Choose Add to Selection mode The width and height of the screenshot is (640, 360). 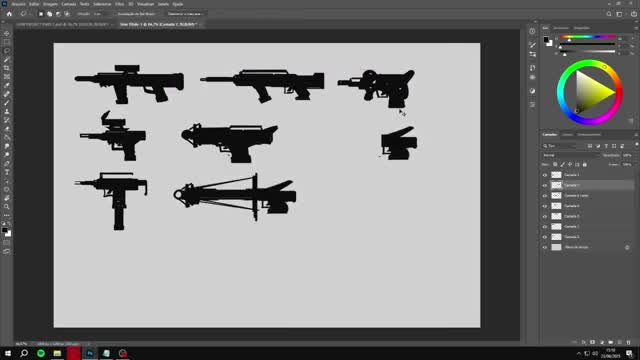pyautogui.click(x=49, y=14)
